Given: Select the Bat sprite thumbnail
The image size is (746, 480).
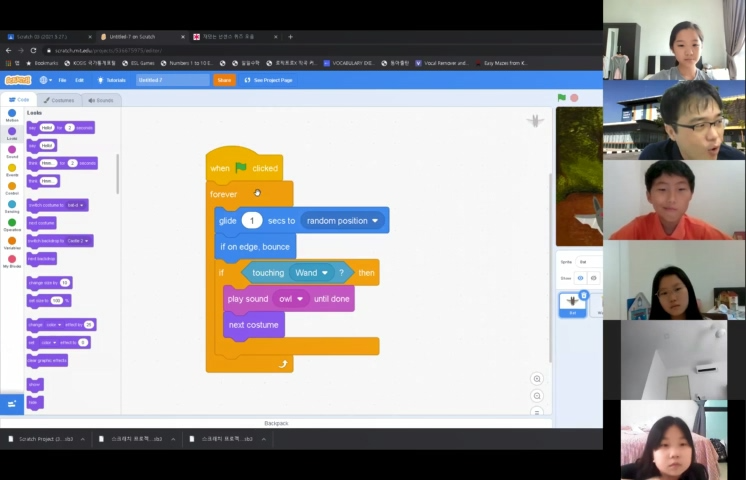Looking at the screenshot, I should pos(572,304).
